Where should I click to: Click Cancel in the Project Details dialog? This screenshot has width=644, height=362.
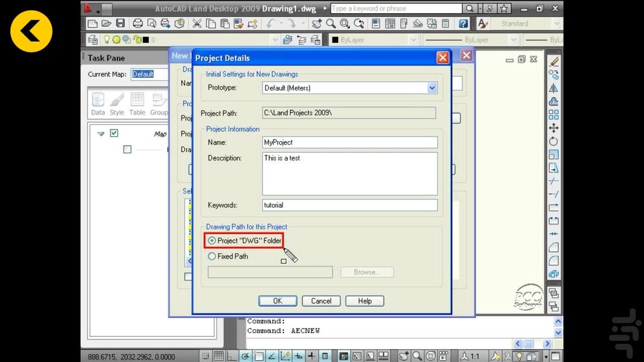click(320, 300)
